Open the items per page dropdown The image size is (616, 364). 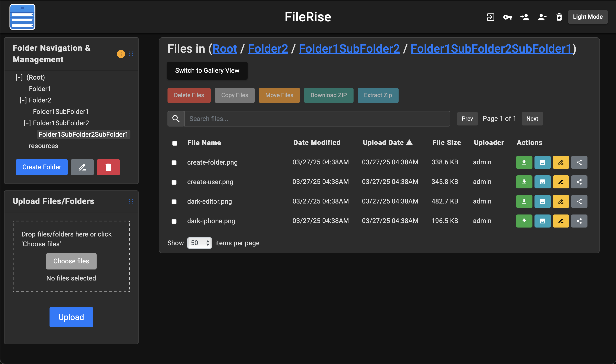(x=199, y=243)
